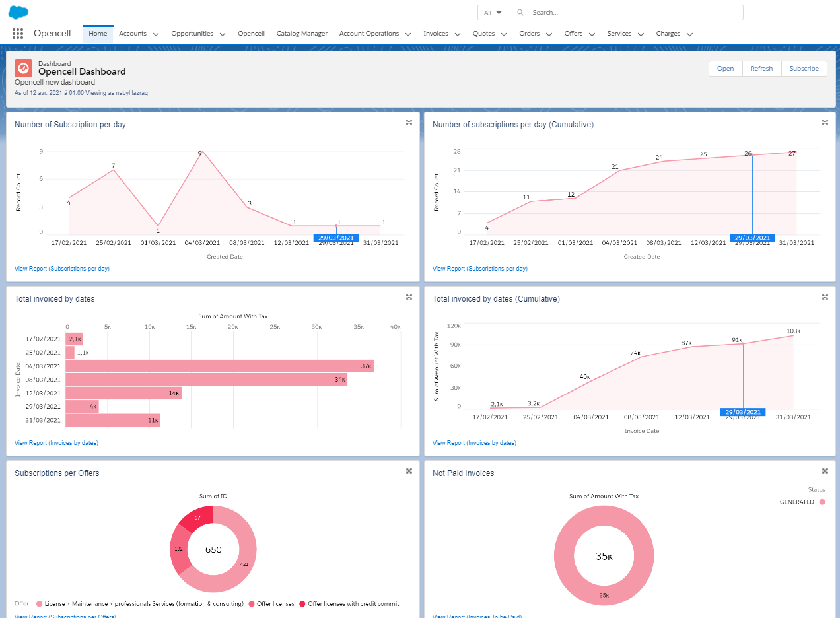840x618 pixels.
Task: Click the Salesforce cloud logo
Action: (18, 12)
